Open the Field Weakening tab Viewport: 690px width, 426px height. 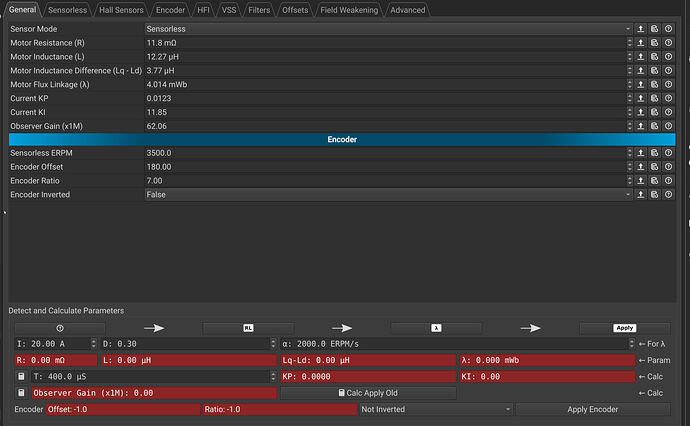coord(349,10)
